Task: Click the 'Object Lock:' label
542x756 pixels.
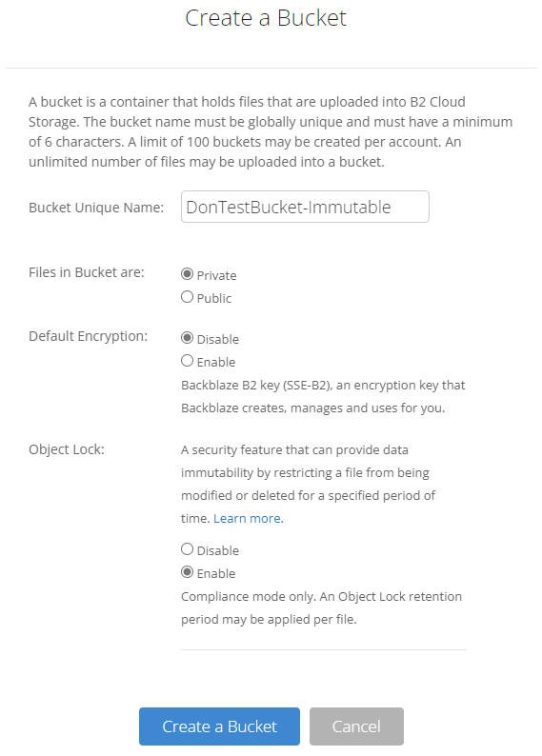Action: [x=67, y=449]
